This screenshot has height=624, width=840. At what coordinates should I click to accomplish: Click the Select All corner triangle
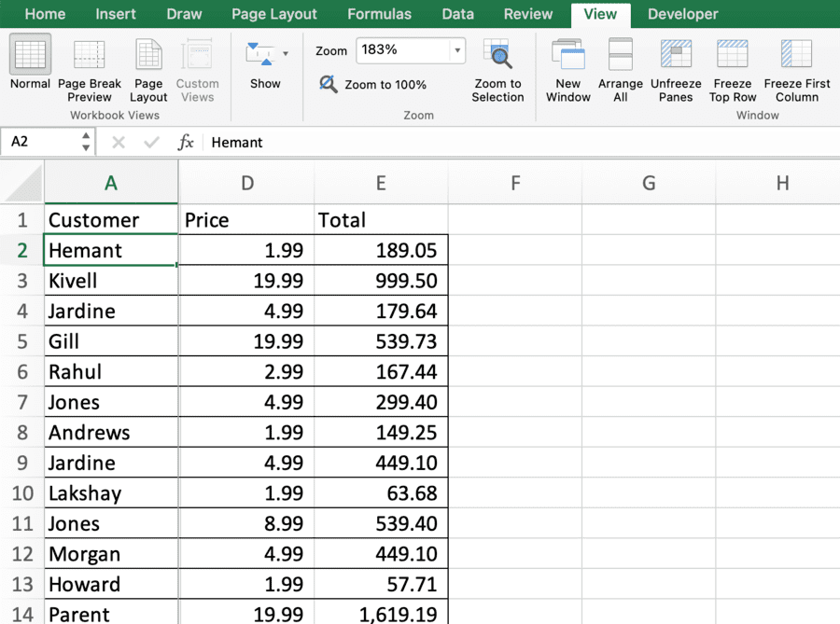click(21, 182)
